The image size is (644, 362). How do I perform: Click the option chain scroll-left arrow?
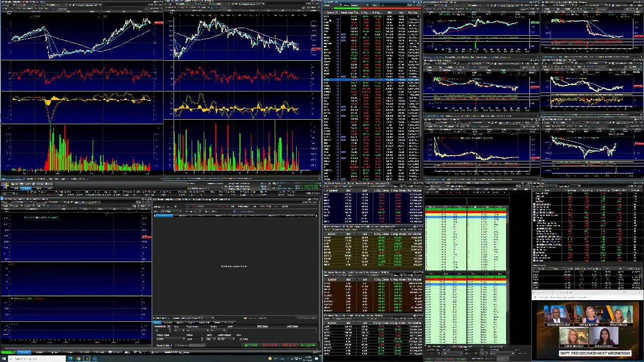pos(154,216)
